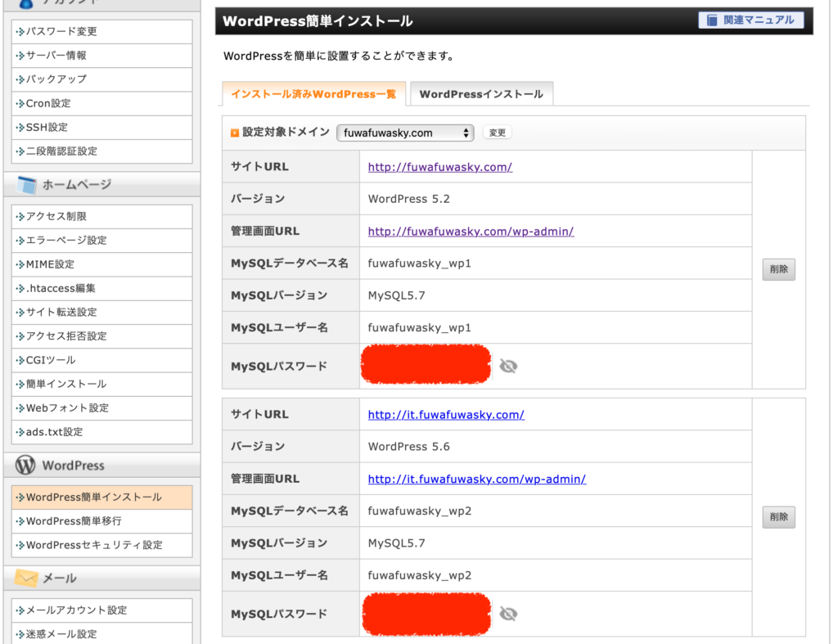This screenshot has height=644, width=838.
Task: Open SSH設定 sidebar item
Action: [101, 127]
